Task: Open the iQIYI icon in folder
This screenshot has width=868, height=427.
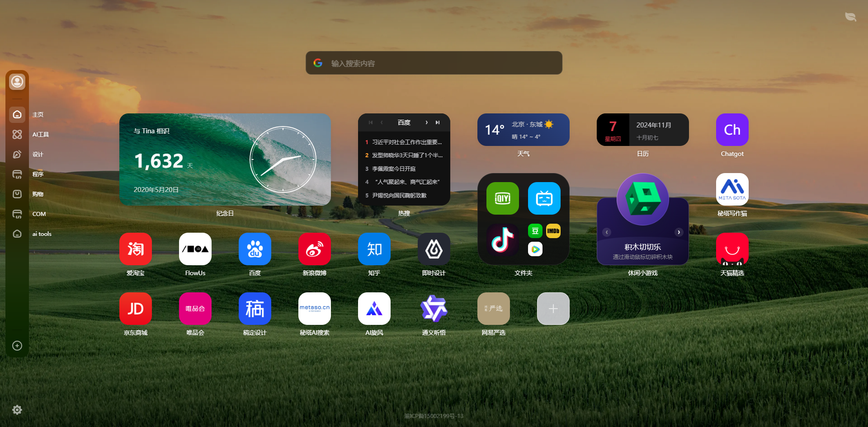Action: click(502, 198)
